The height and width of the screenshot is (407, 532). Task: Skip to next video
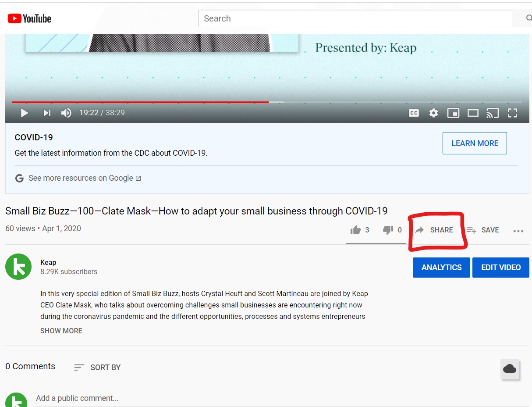(x=47, y=113)
